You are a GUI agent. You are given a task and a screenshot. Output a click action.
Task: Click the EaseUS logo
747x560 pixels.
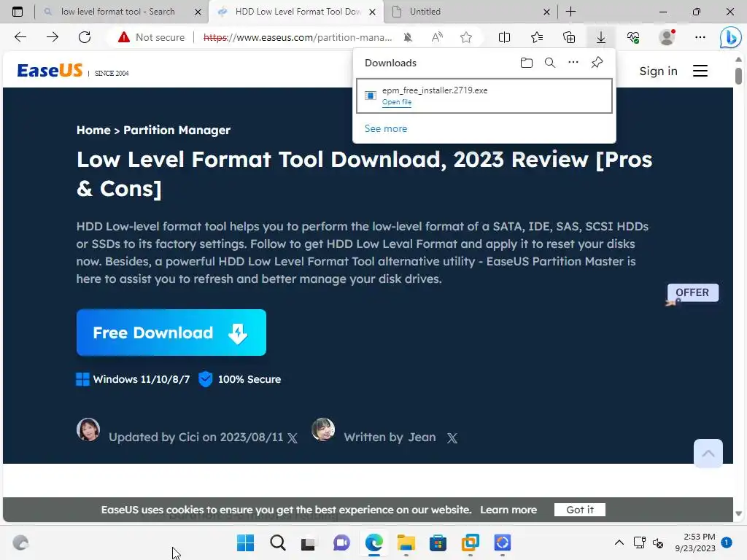[x=50, y=71]
